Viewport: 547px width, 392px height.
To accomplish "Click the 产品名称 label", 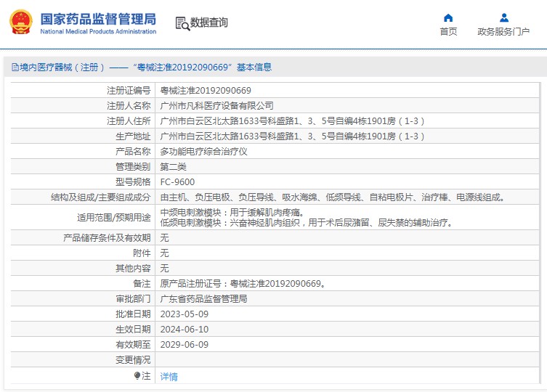I will click(133, 152).
